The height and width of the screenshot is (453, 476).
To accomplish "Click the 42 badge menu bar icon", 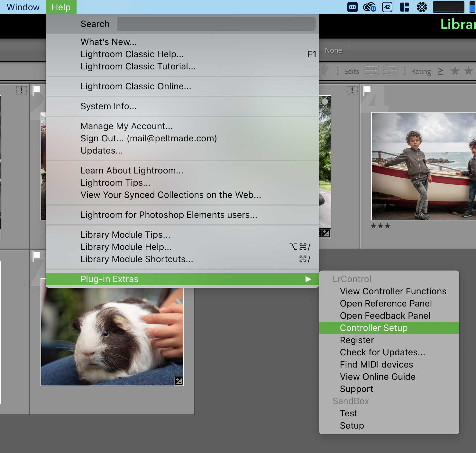I will point(387,7).
